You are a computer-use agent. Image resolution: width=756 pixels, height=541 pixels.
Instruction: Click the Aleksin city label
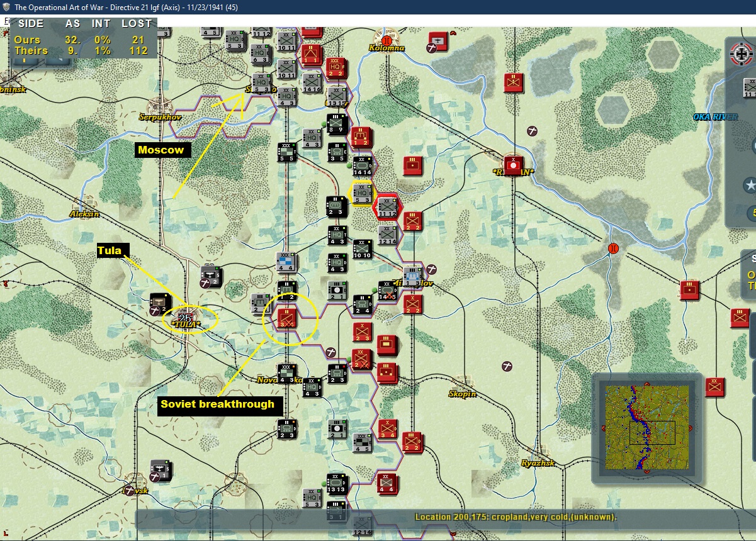85,214
